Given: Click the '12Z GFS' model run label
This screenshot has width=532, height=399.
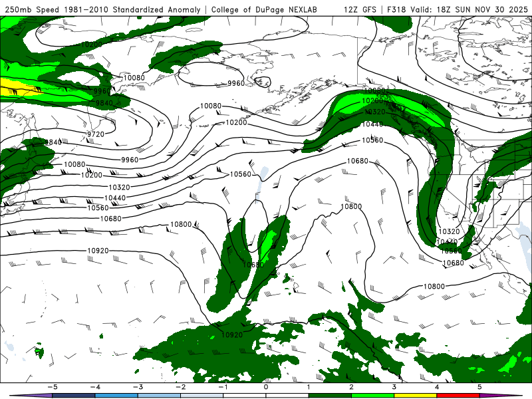Looking at the screenshot, I should click(x=360, y=9).
